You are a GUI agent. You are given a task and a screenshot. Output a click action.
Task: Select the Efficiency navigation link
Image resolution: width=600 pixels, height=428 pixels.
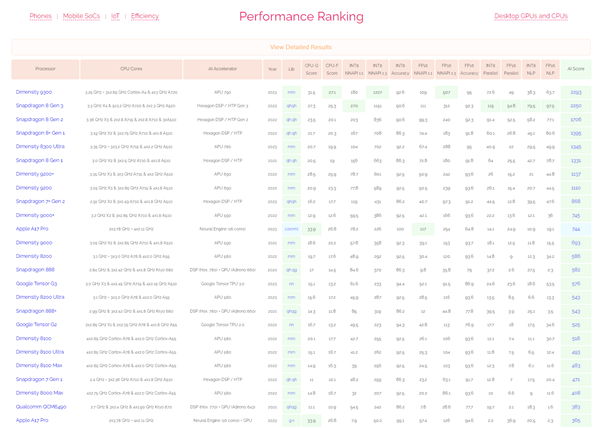click(145, 16)
